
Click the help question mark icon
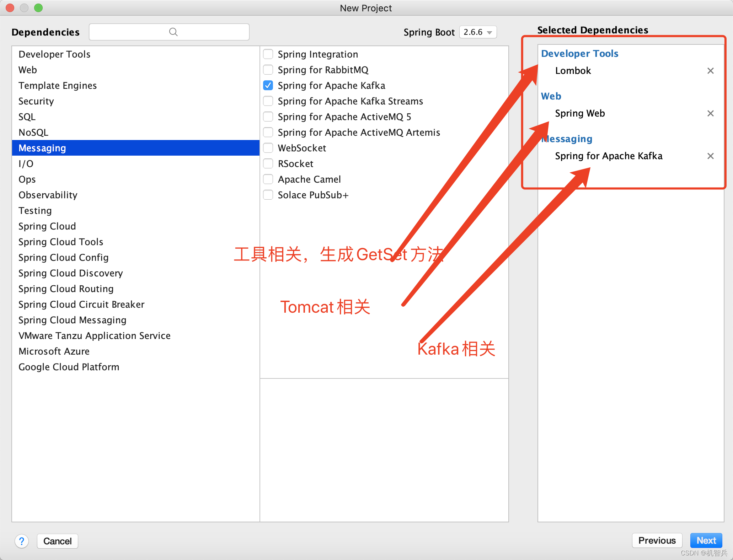click(x=22, y=541)
